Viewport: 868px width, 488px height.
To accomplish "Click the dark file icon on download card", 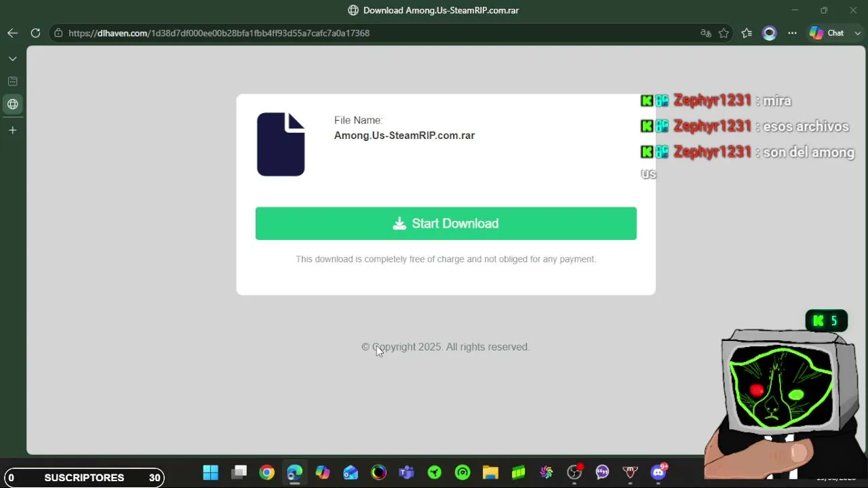I will 281,144.
